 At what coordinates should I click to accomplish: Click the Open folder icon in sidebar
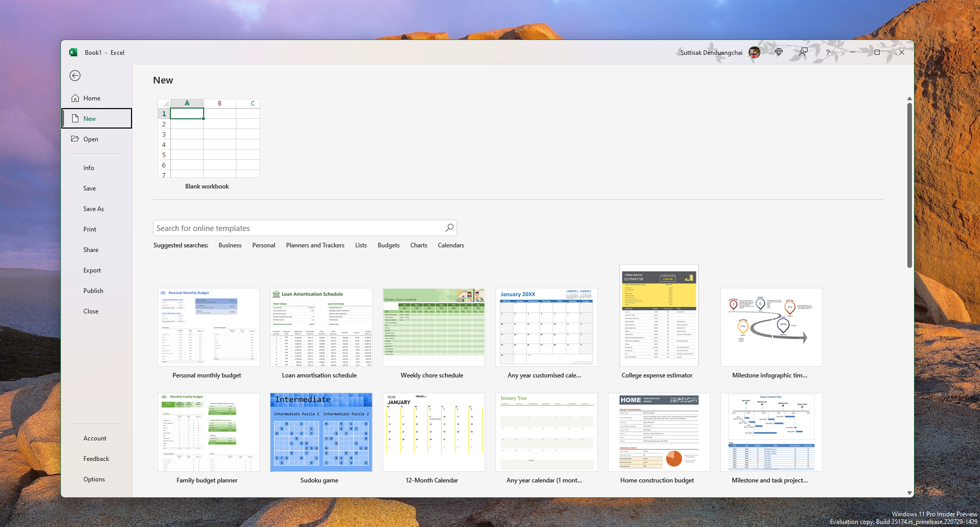tap(75, 139)
